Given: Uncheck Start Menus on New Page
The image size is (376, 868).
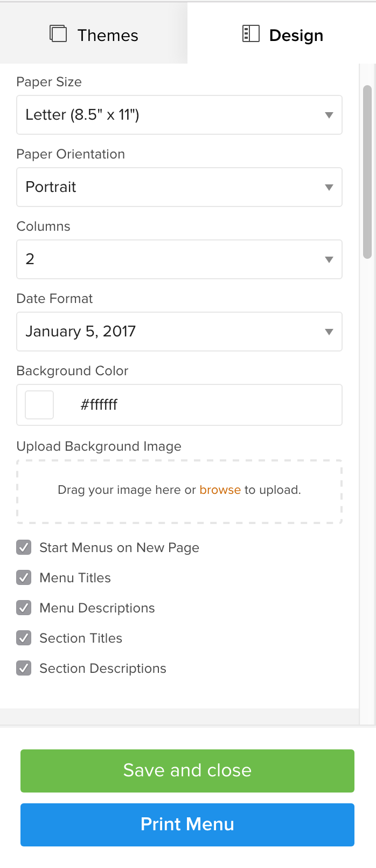Looking at the screenshot, I should click(24, 548).
